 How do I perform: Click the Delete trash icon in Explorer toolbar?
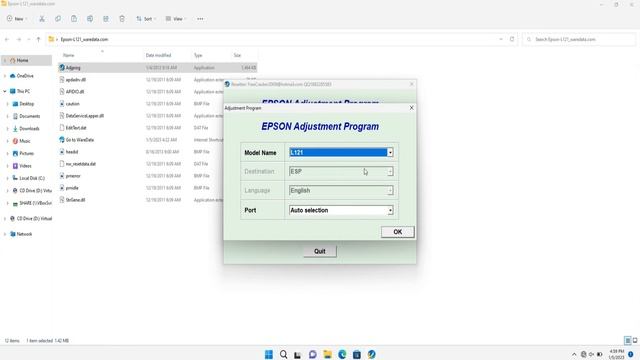click(122, 19)
